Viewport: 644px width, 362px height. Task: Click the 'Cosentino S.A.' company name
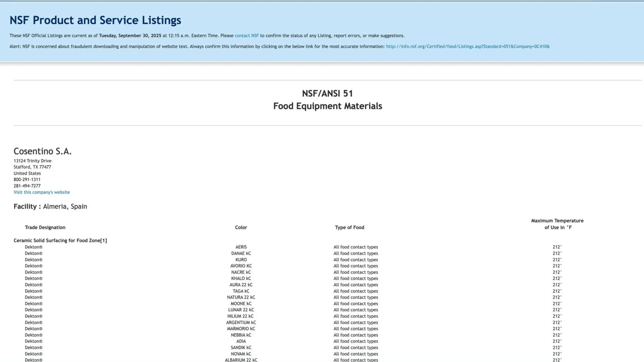pyautogui.click(x=43, y=151)
